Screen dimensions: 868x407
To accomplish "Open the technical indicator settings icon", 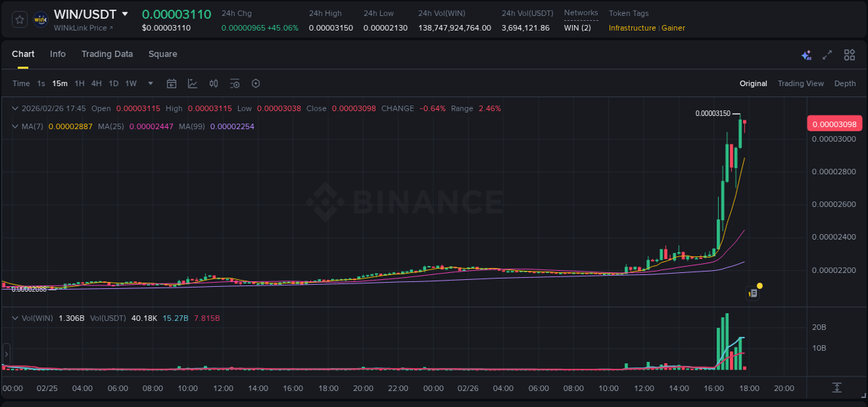I will [x=234, y=83].
